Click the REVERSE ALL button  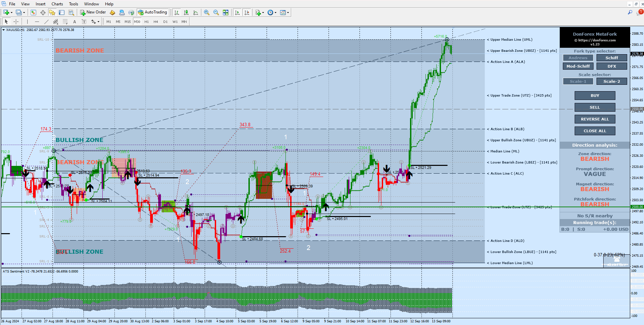click(595, 119)
